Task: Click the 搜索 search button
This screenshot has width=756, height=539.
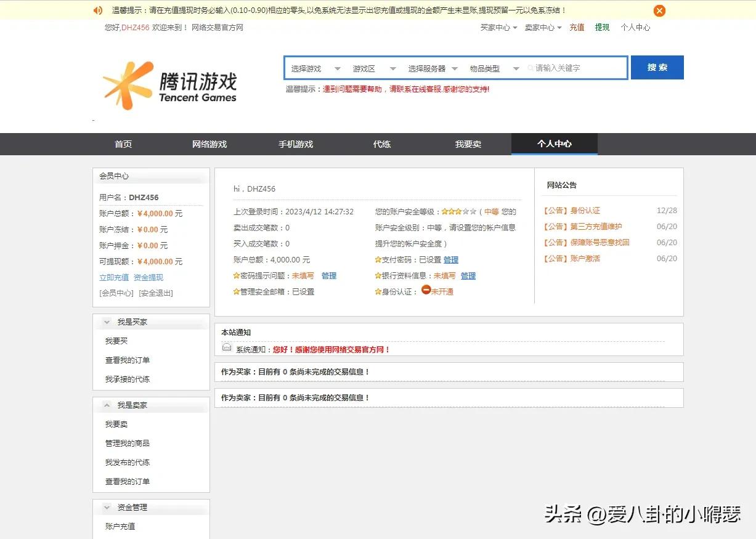Action: click(x=657, y=68)
